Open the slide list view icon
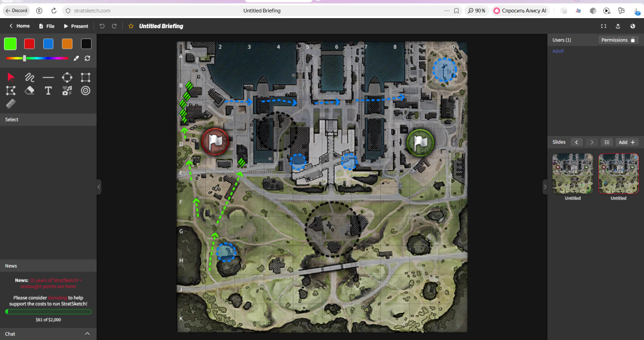This screenshot has width=644, height=340. 607,142
